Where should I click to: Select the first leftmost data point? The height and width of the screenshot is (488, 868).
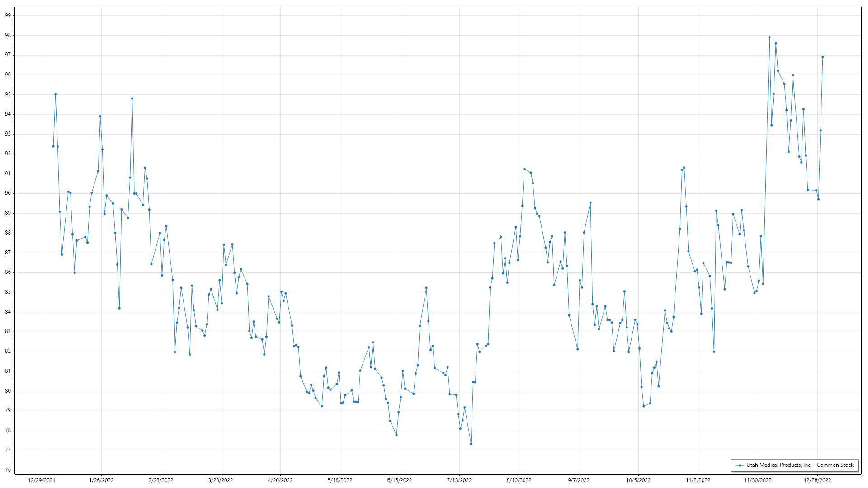[x=53, y=146]
